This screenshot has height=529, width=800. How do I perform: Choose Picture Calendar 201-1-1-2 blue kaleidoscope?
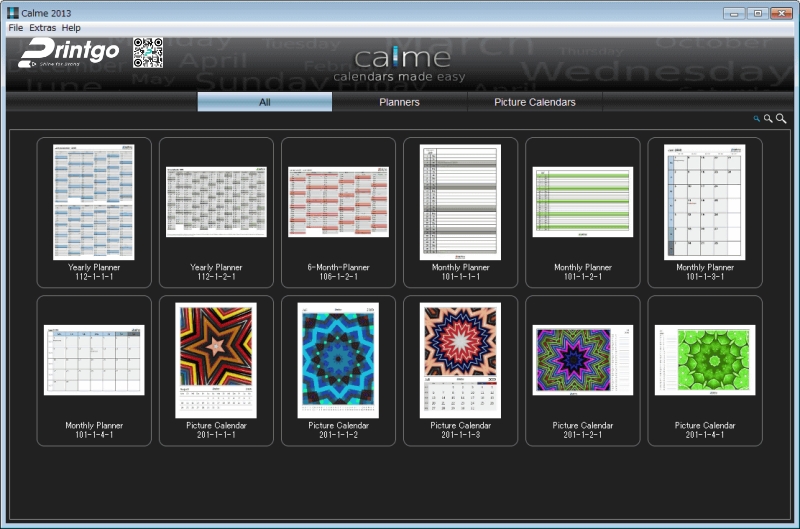click(x=338, y=370)
